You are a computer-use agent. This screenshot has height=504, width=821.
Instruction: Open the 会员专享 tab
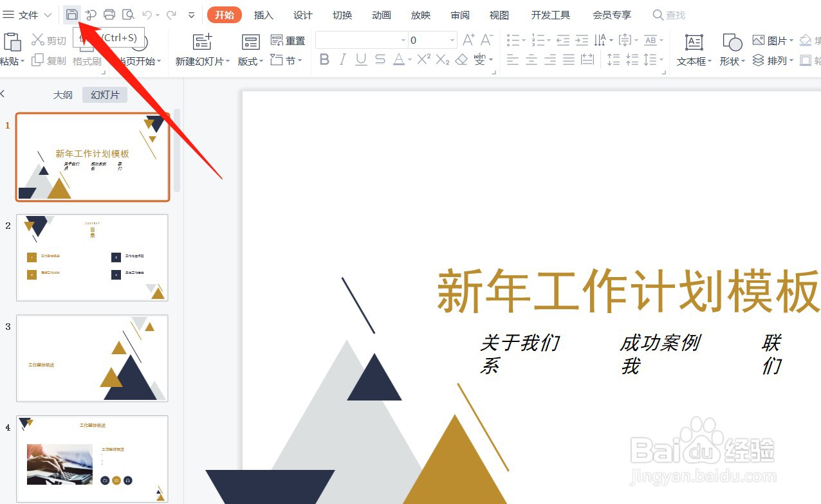(x=612, y=15)
